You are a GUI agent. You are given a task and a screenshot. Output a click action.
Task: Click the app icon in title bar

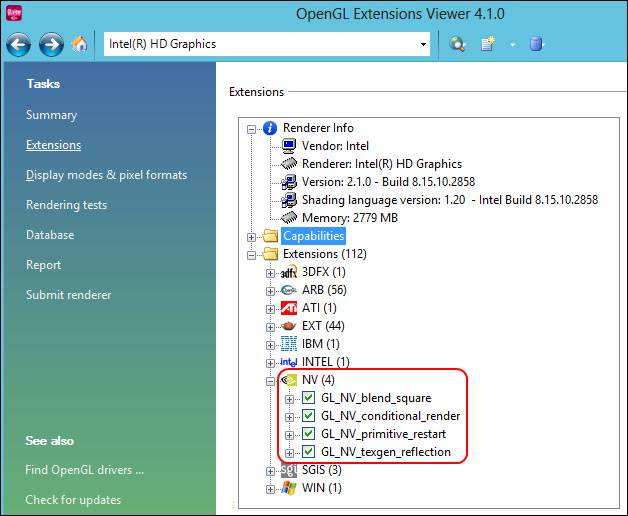[13, 13]
